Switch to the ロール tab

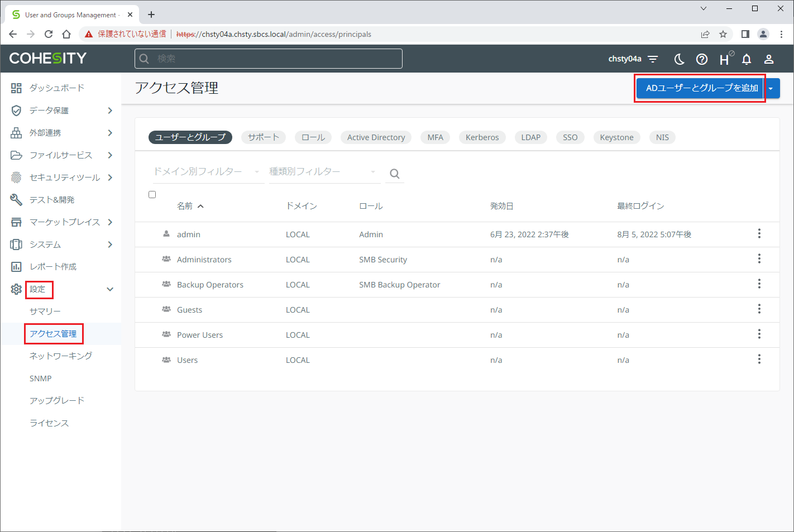pyautogui.click(x=313, y=137)
